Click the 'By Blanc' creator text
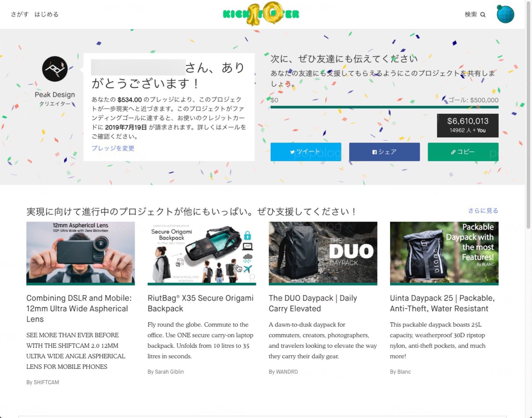The image size is (532, 418). (400, 372)
